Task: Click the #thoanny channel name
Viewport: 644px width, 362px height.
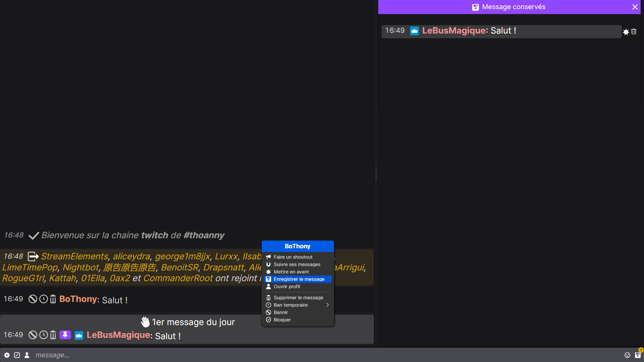Action: pos(204,235)
